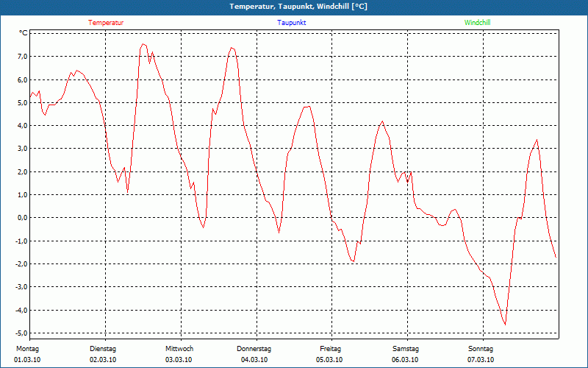Click the 3,0 y-axis value
Image resolution: width=588 pixels, height=368 pixels.
click(22, 149)
